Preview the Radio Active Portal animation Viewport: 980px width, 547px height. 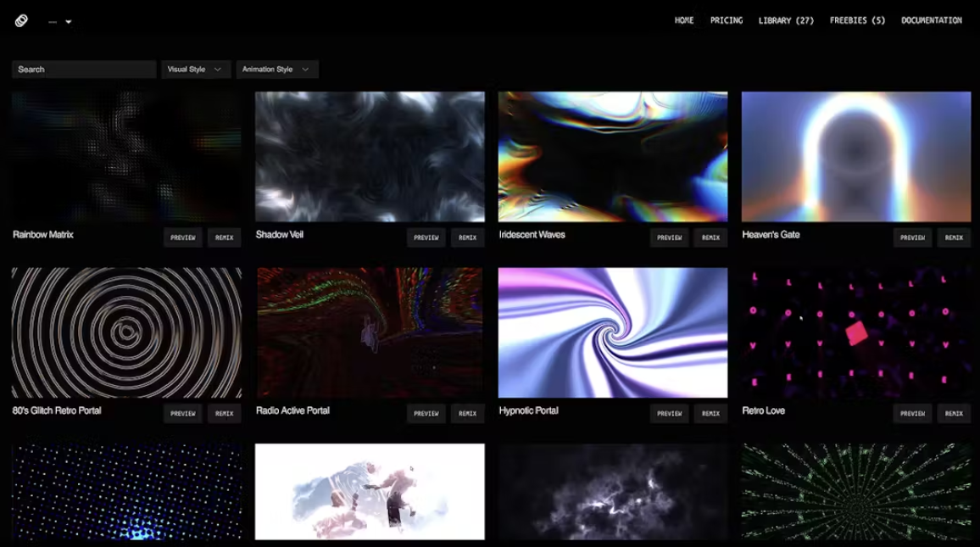[426, 413]
